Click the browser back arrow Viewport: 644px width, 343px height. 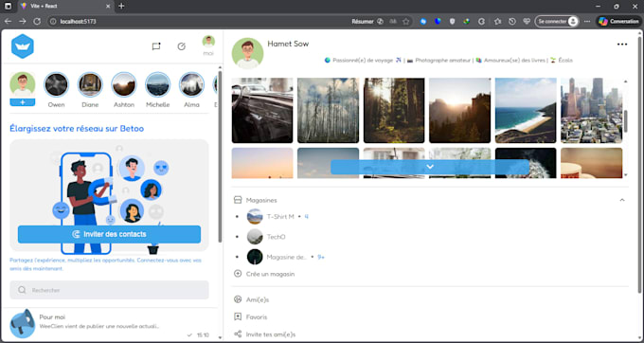(8, 22)
